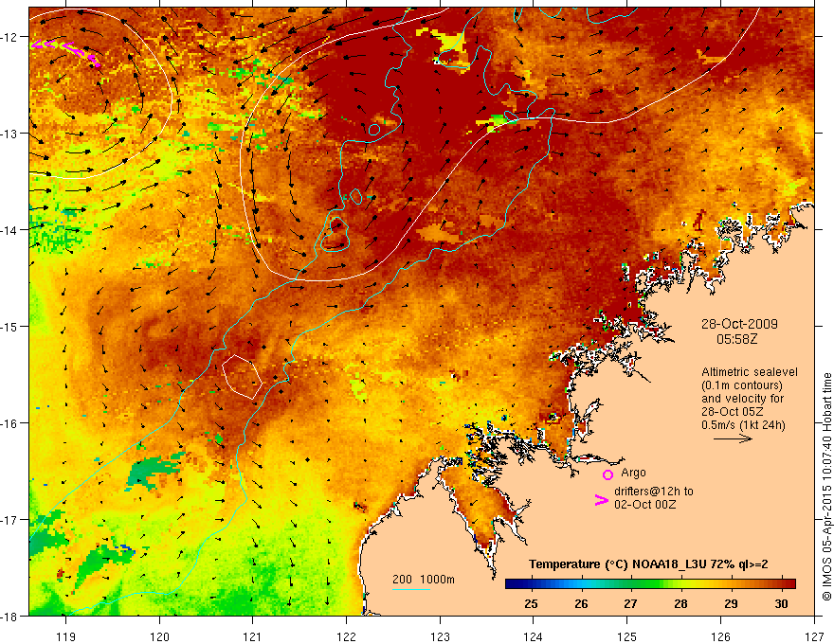This screenshot has width=834, height=644.
Task: Click the color bar value 26
Action: tap(581, 603)
